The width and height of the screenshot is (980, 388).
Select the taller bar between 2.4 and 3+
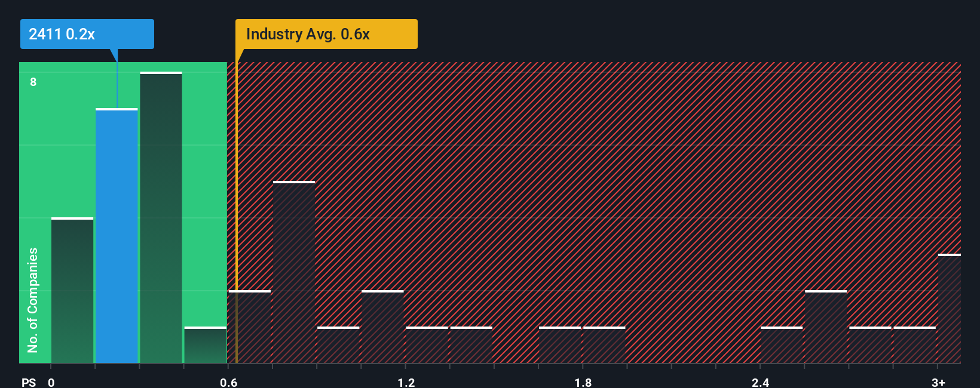pos(826,327)
